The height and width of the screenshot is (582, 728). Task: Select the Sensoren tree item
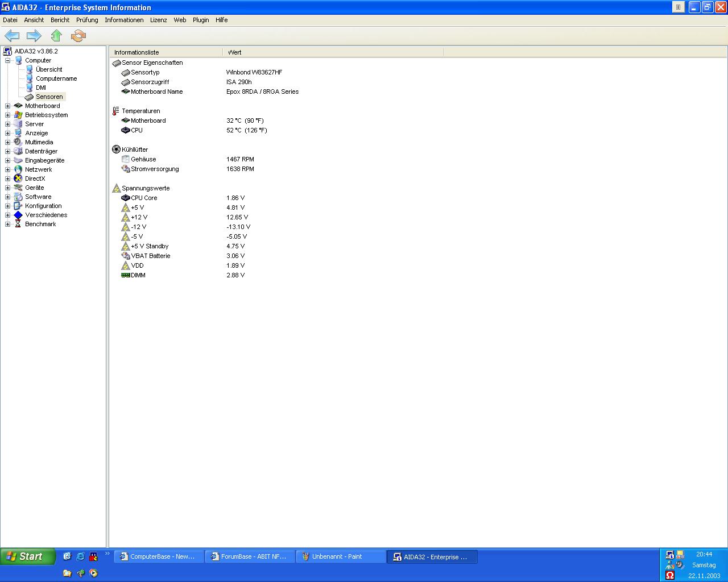49,97
